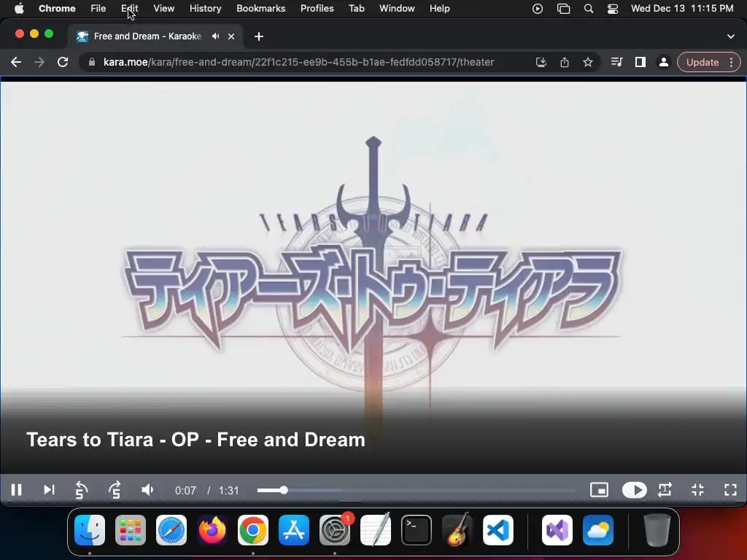Image resolution: width=747 pixels, height=560 pixels.
Task: Open System Settings from the Dock
Action: click(335, 530)
